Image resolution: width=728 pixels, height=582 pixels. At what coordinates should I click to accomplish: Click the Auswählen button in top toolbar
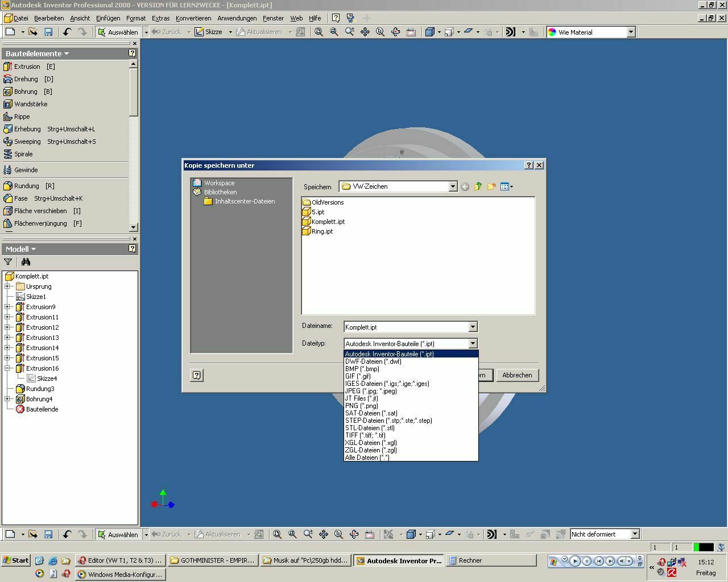pos(118,32)
